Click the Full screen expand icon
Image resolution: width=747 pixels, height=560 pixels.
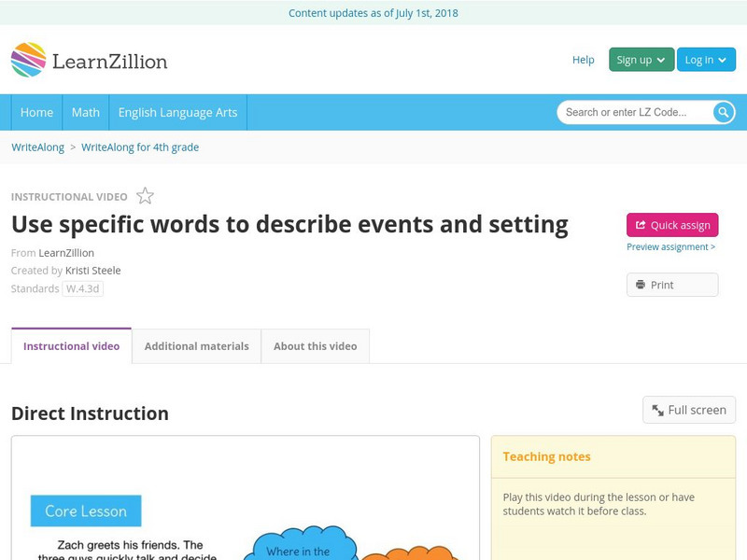coord(658,410)
